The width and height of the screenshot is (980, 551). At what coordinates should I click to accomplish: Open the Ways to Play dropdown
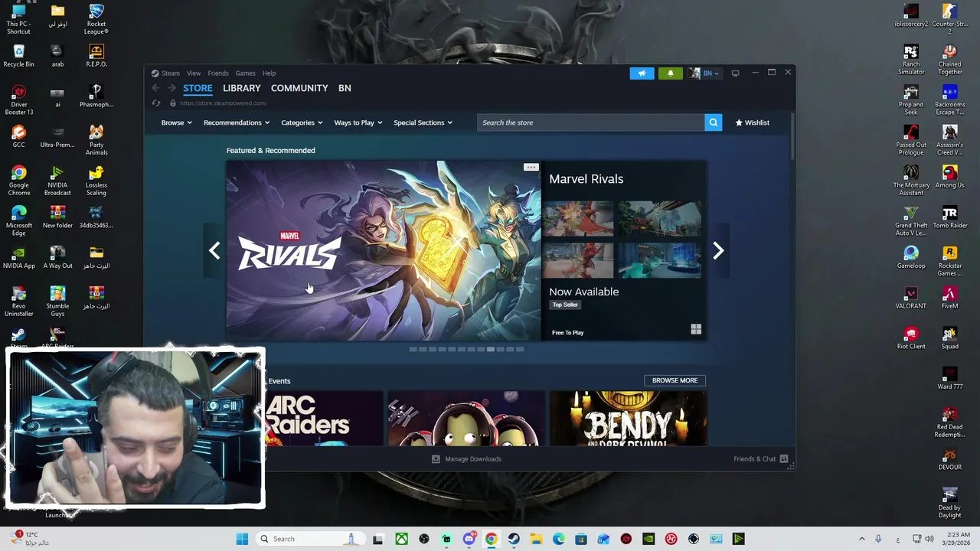[x=358, y=122]
